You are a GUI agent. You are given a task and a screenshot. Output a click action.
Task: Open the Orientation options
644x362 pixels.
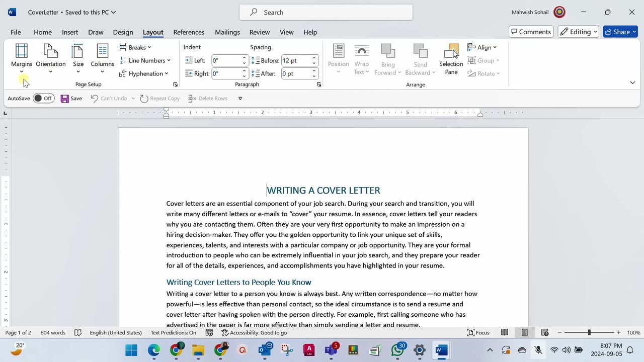[x=51, y=59]
